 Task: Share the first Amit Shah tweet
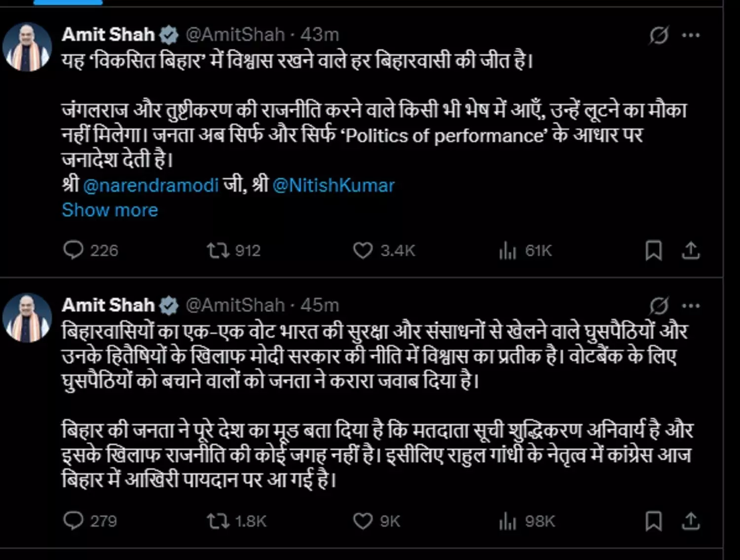point(691,250)
